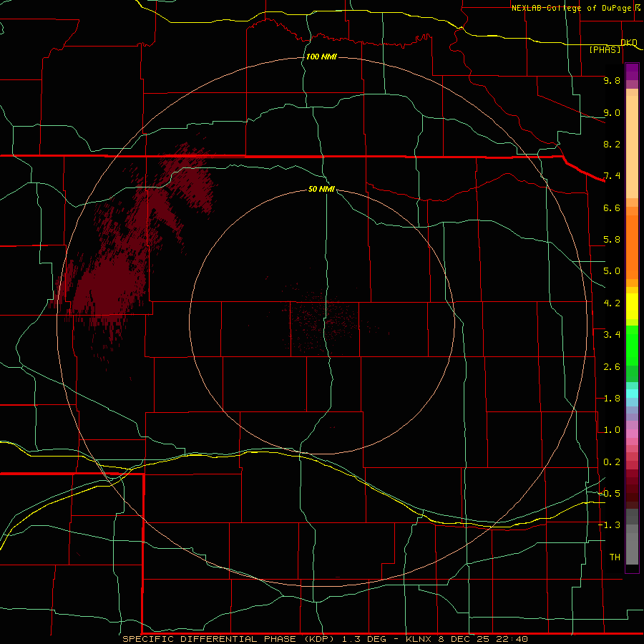Click the 50 NMI range ring label
Viewport: 644px width, 644px height.
[321, 189]
